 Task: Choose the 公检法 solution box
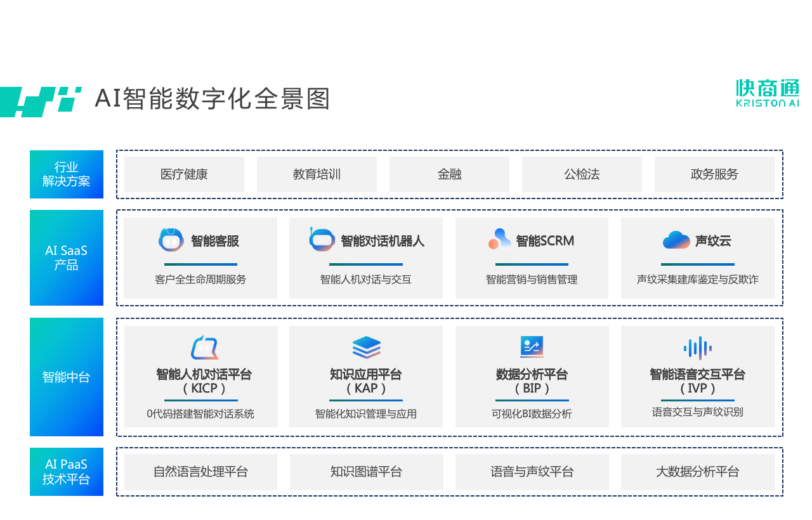coord(582,174)
